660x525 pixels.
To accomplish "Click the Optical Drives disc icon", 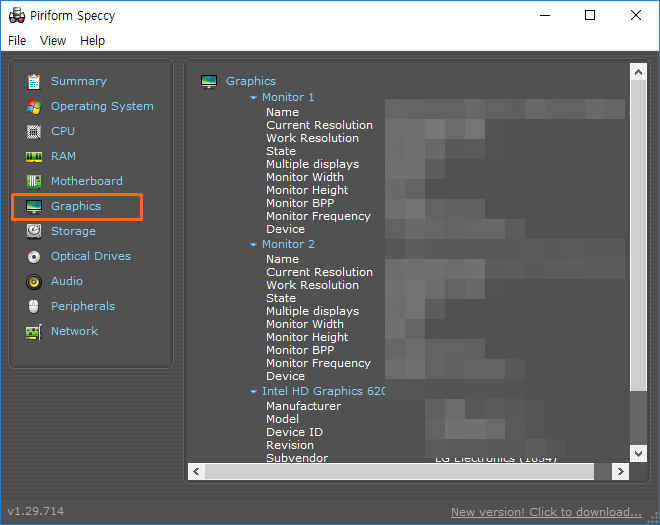I will tap(34, 256).
